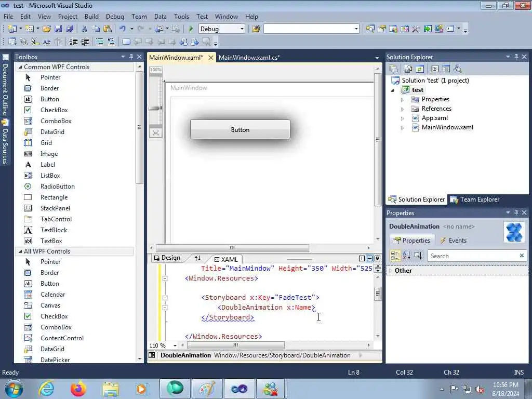Click the View Code icon in Solution Explorer
The width and height of the screenshot is (532, 399).
435,69
